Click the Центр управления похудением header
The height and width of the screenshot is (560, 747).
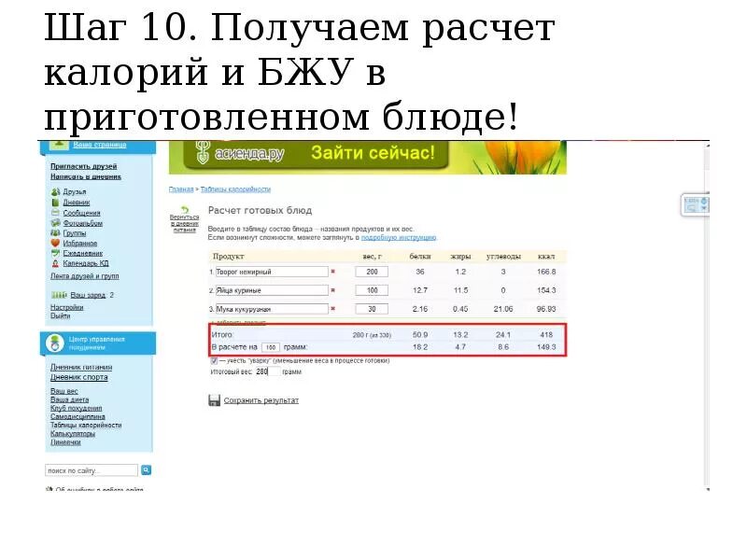(x=98, y=343)
